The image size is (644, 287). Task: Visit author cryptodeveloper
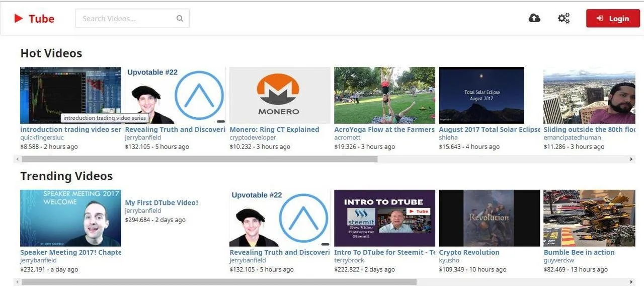point(253,137)
